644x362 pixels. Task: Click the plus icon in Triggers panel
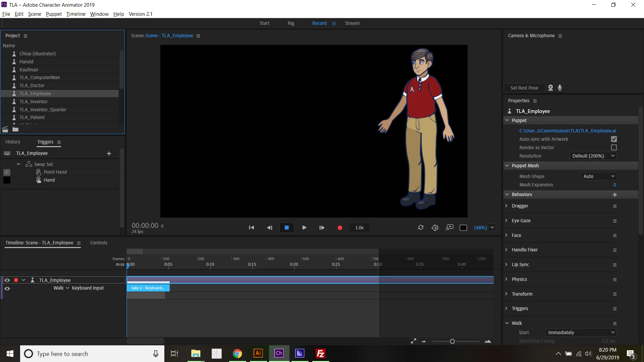tap(109, 154)
